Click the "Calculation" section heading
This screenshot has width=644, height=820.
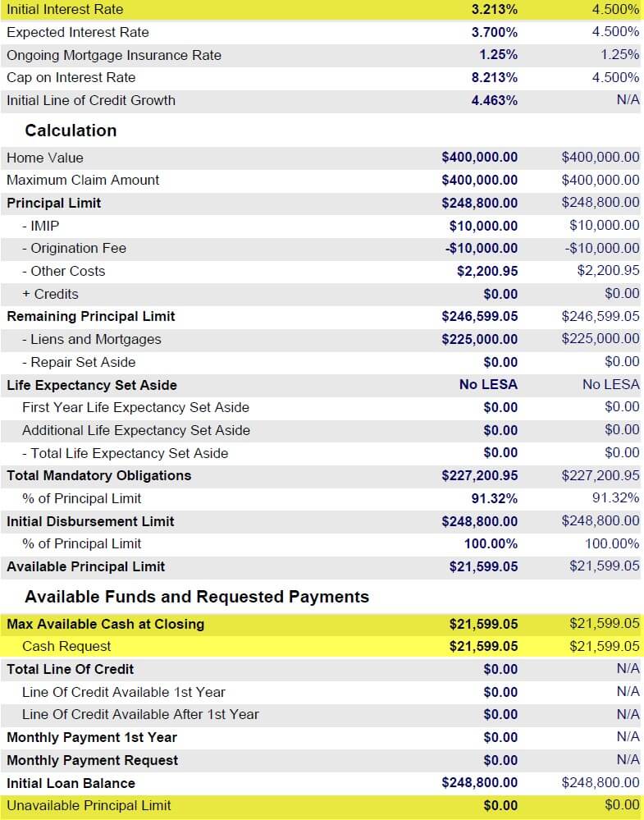point(71,131)
